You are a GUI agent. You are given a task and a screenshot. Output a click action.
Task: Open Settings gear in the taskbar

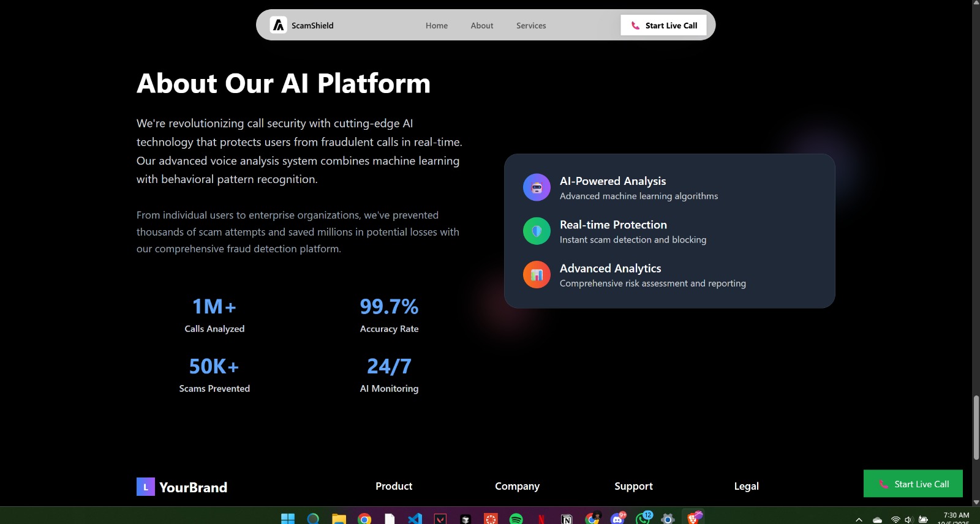[x=668, y=519]
